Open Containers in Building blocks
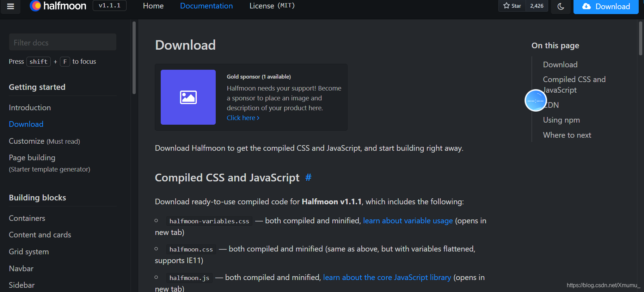 [x=27, y=218]
